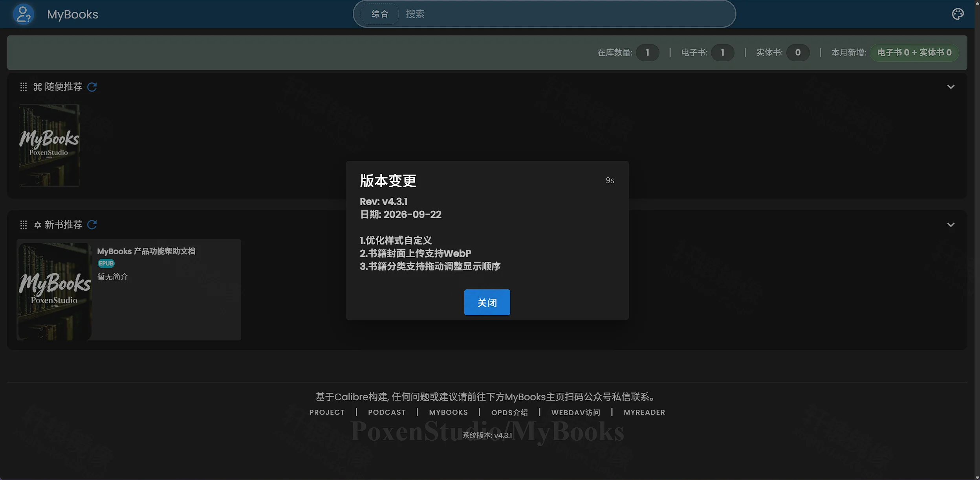This screenshot has width=980, height=480.
Task: Click the grid handle beside 新书推荐
Action: pos(24,225)
